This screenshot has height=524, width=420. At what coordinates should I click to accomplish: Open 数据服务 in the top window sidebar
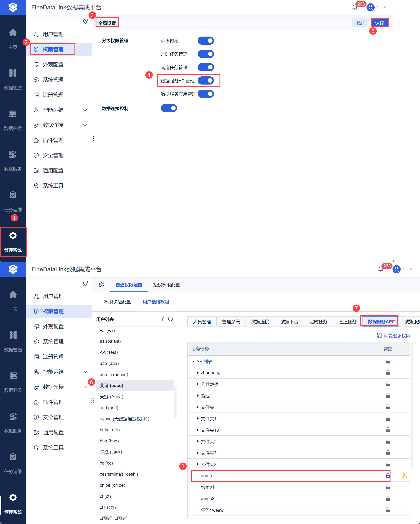pyautogui.click(x=13, y=161)
